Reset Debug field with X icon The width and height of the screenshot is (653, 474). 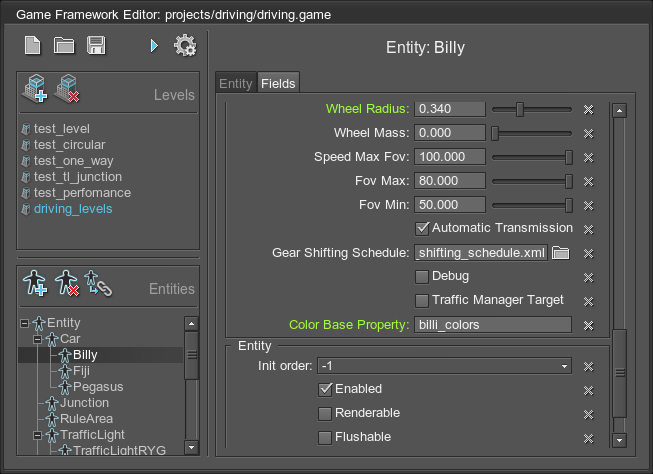point(588,277)
